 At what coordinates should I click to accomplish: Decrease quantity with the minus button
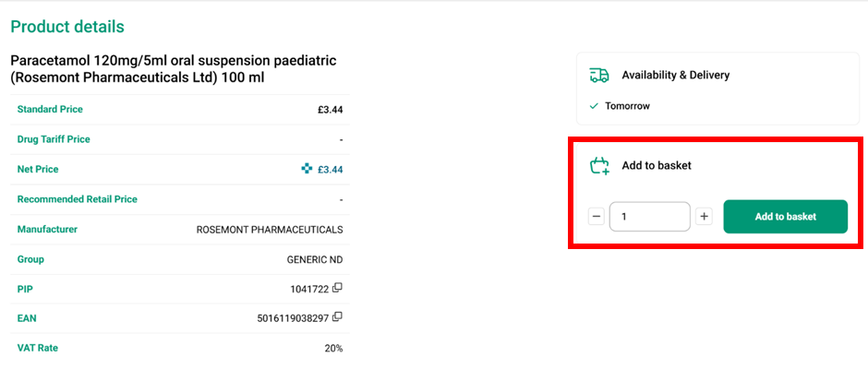[x=597, y=217]
